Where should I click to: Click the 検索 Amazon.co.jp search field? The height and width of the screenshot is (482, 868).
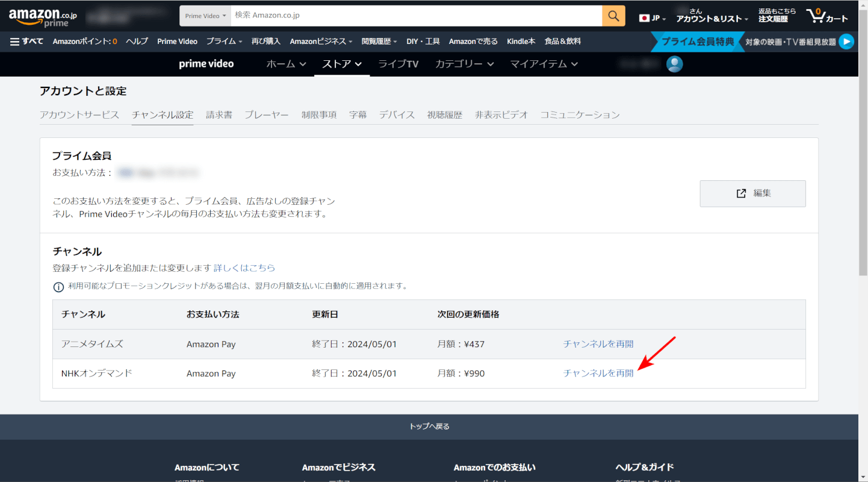417,16
